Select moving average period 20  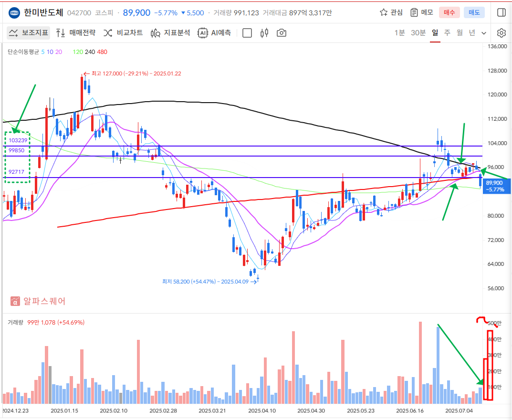pyautogui.click(x=59, y=52)
